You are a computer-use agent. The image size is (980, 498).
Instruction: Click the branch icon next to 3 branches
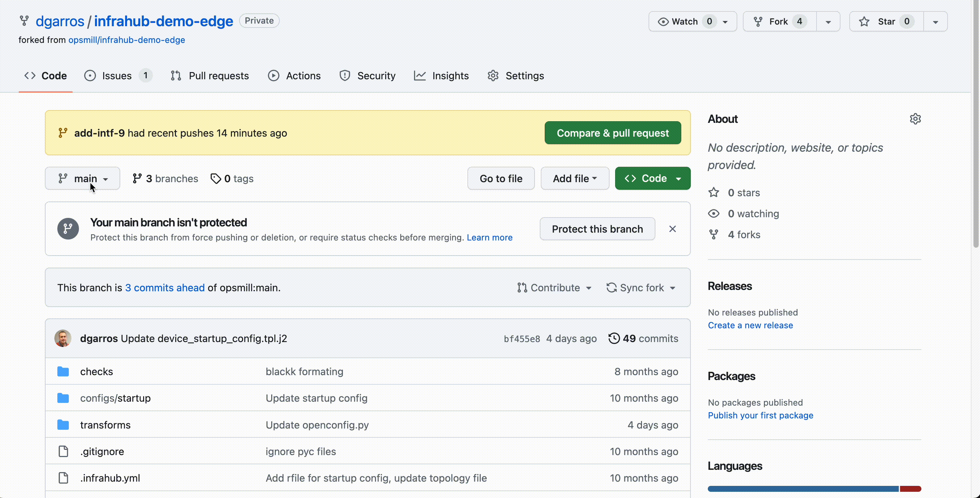click(137, 178)
